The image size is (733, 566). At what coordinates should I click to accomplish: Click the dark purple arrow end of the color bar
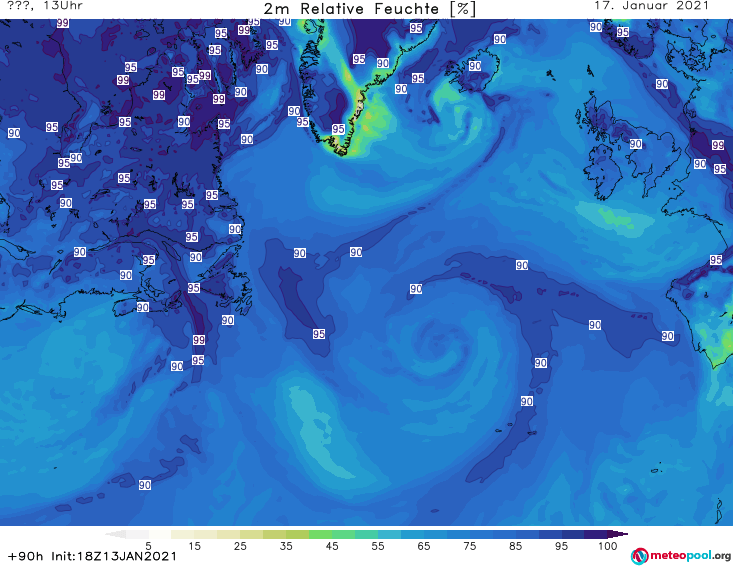618,534
